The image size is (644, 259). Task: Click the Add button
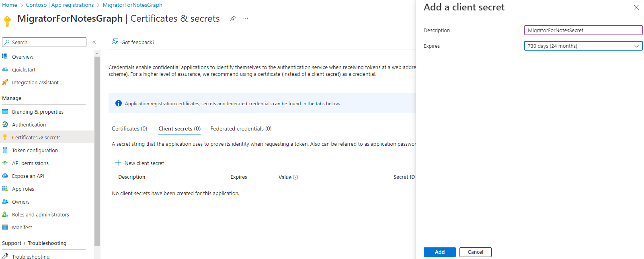pyautogui.click(x=439, y=252)
